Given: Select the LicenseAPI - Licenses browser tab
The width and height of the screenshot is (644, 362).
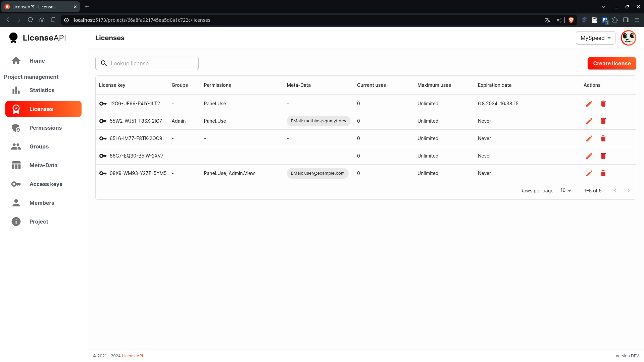Looking at the screenshot, I should tap(40, 7).
